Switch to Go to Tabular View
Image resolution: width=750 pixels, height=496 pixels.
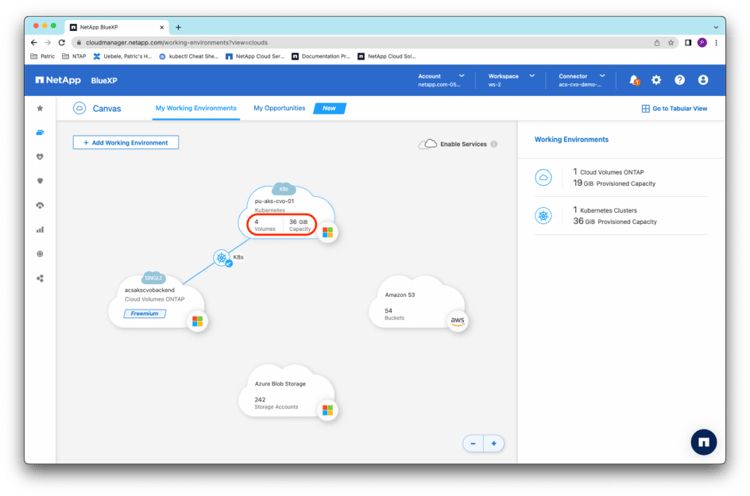674,108
